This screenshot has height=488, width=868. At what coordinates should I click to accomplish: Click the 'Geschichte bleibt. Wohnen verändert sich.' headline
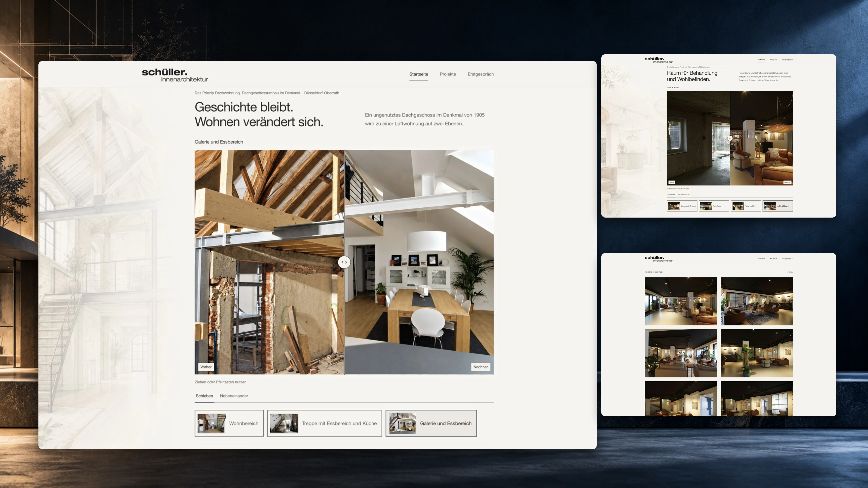pyautogui.click(x=259, y=115)
